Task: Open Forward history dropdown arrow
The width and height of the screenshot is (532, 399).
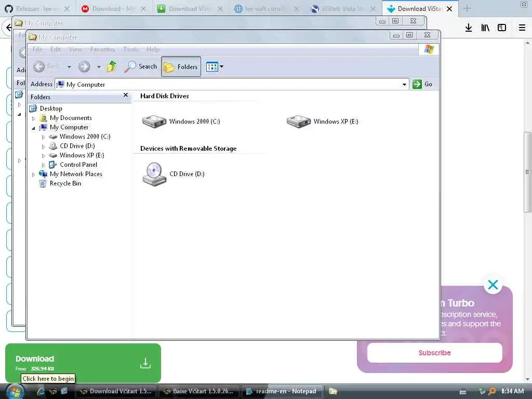Action: point(99,67)
